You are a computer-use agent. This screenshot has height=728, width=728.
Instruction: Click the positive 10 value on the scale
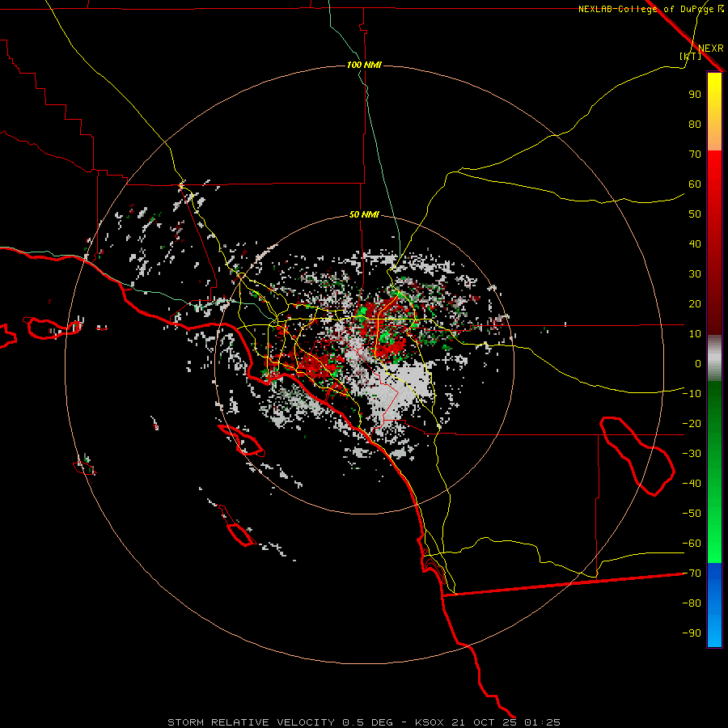pos(695,334)
